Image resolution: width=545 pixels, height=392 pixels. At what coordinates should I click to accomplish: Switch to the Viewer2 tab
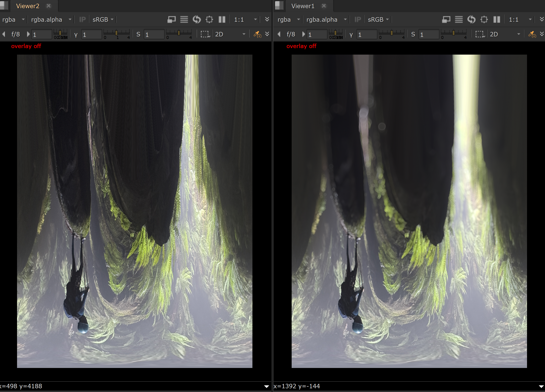[28, 6]
